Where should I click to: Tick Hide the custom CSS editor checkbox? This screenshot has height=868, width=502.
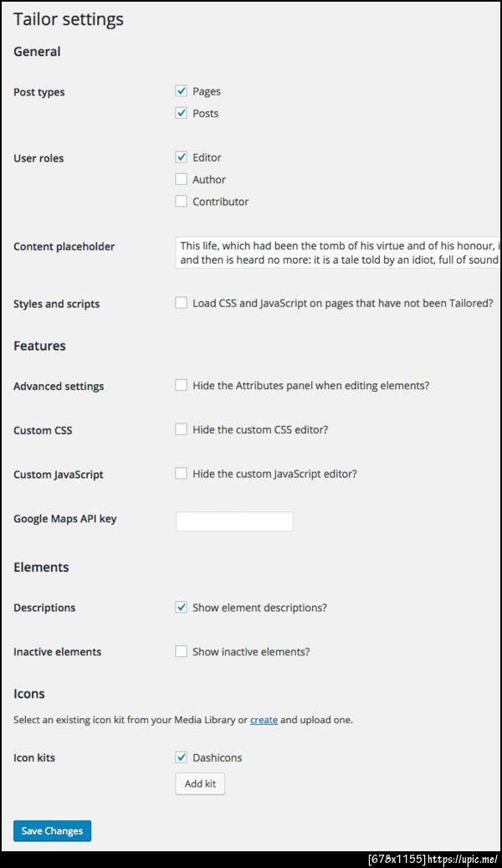click(x=181, y=429)
